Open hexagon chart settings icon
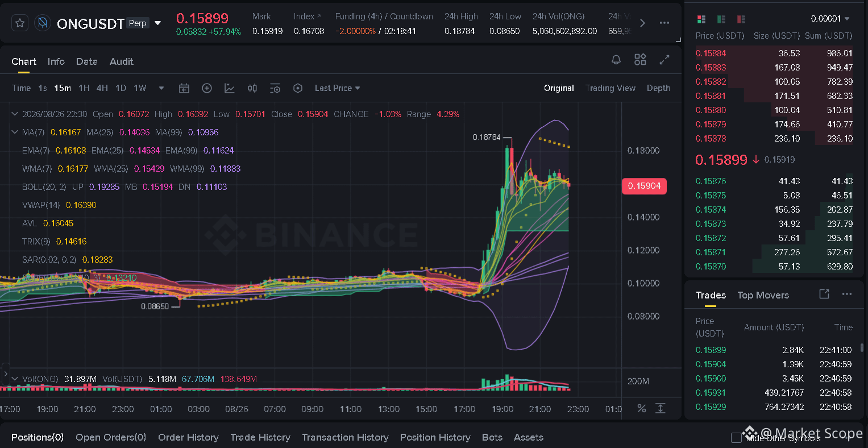 pos(298,88)
